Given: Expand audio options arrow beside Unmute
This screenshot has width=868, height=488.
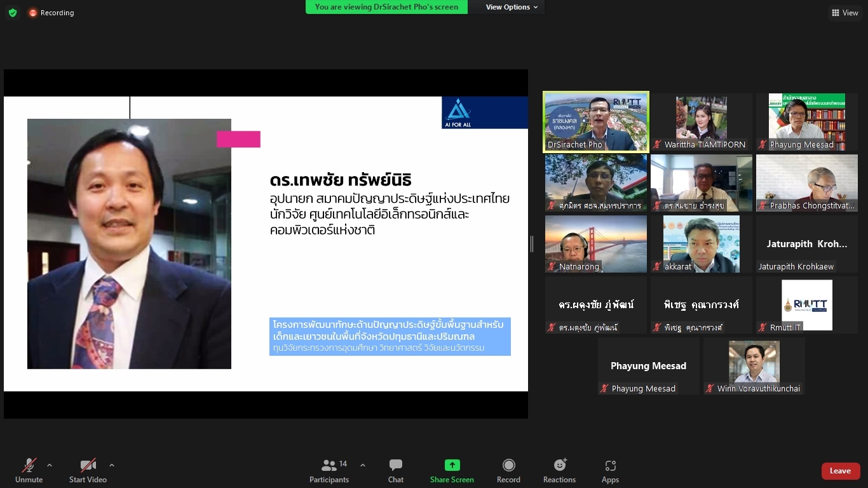Looking at the screenshot, I should 50,465.
